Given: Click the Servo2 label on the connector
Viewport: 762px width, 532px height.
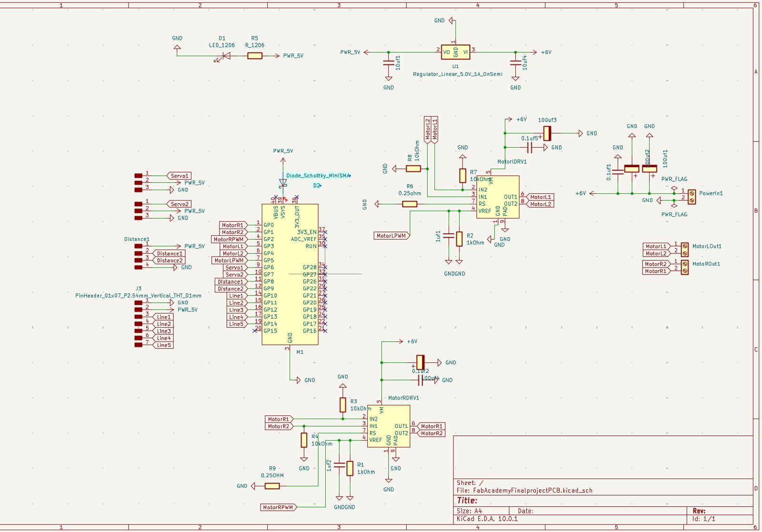Looking at the screenshot, I should [x=179, y=204].
